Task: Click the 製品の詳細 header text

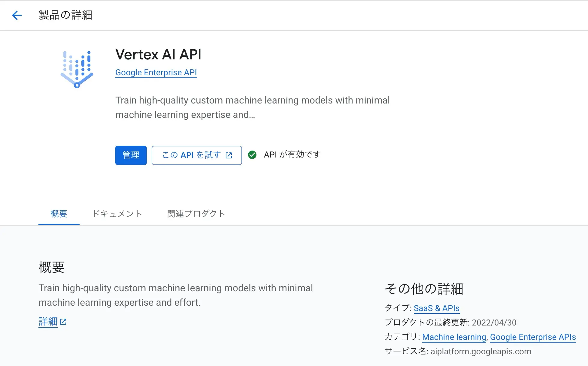Action: click(x=65, y=15)
